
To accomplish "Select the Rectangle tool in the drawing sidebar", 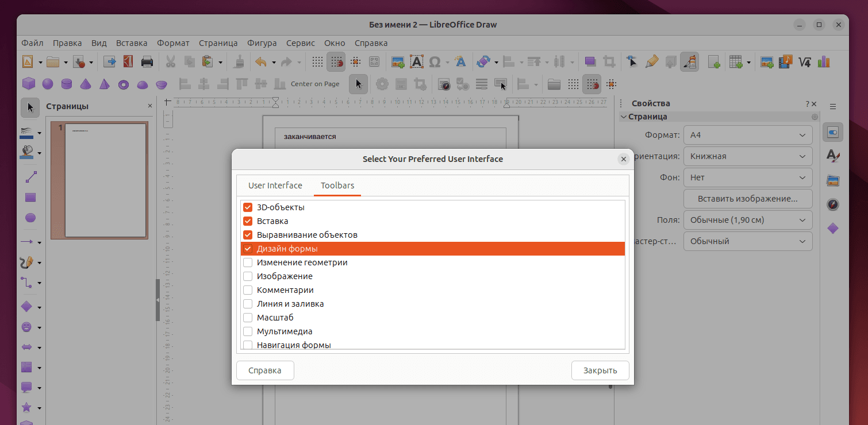I will click(x=30, y=198).
